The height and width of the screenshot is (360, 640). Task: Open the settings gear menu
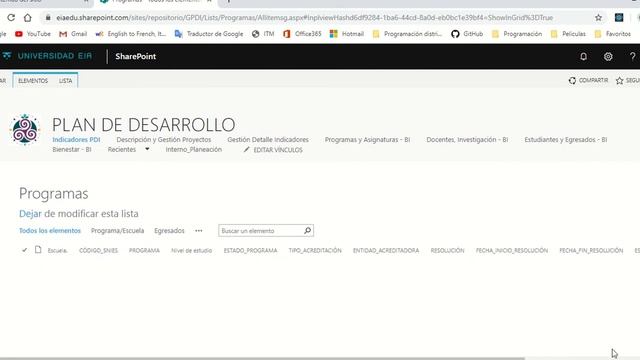click(x=608, y=56)
